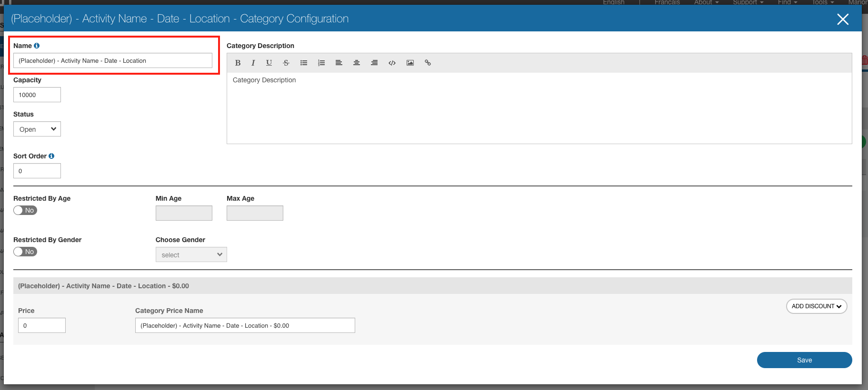Click the Capacity input field
The width and height of the screenshot is (868, 390).
click(x=37, y=95)
